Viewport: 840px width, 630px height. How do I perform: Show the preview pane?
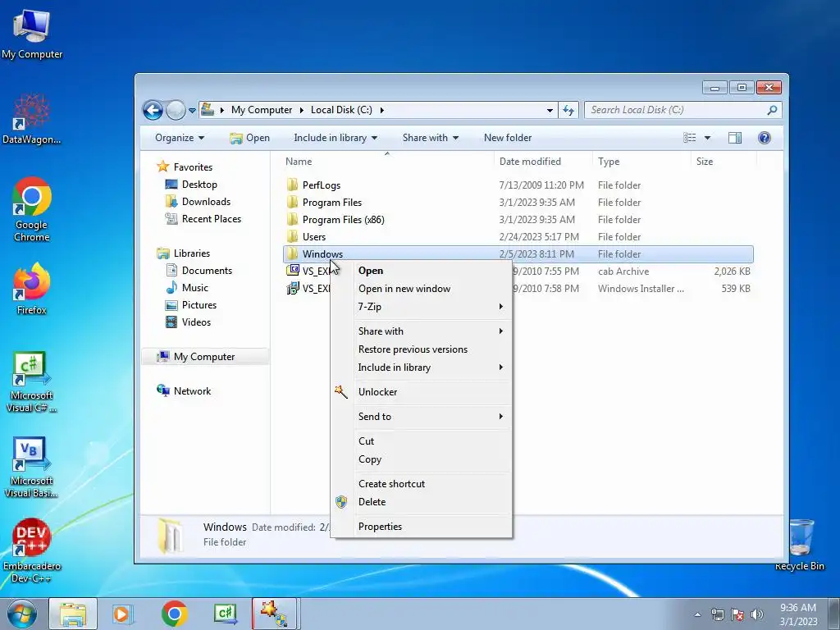click(x=735, y=138)
